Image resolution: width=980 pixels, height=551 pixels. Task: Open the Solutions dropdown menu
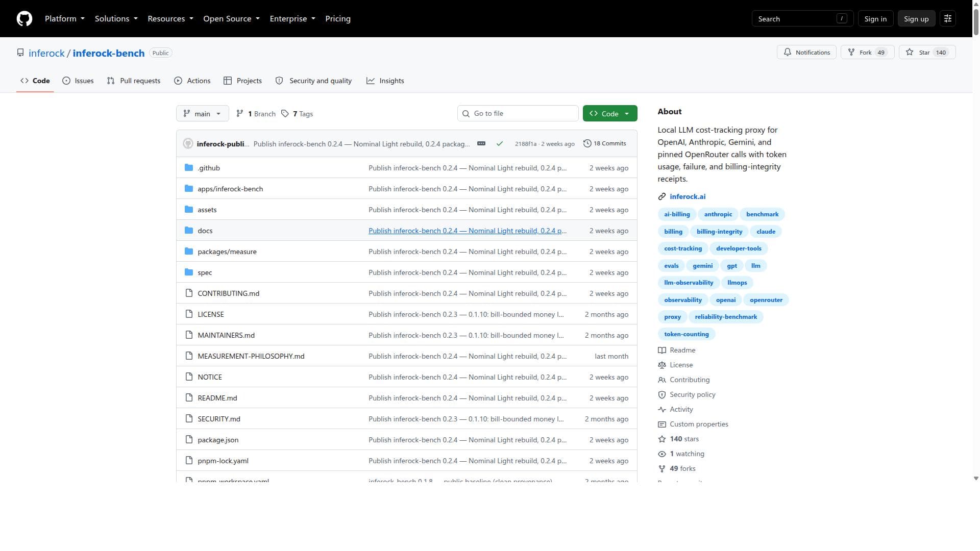pos(116,19)
